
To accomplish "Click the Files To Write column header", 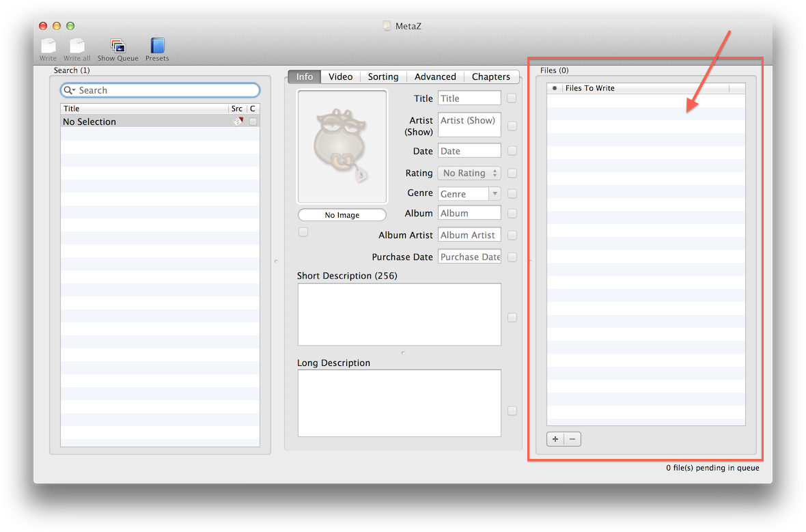I will (645, 88).
